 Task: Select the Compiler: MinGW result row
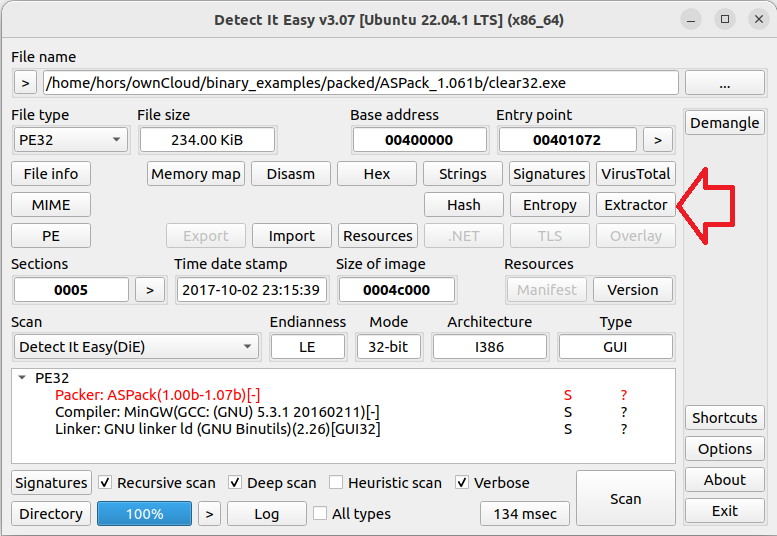pos(343,412)
